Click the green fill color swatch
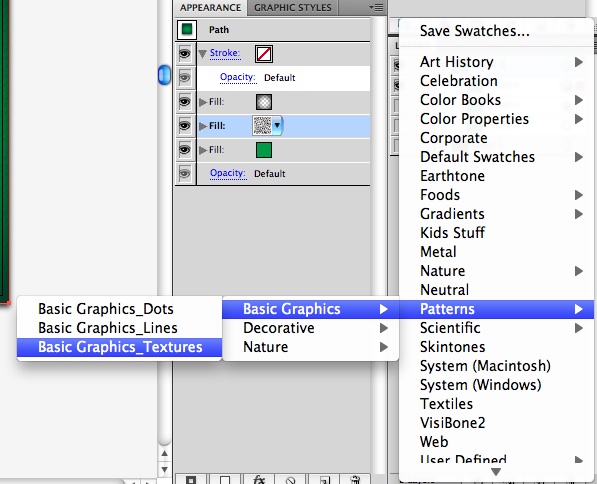 264,150
